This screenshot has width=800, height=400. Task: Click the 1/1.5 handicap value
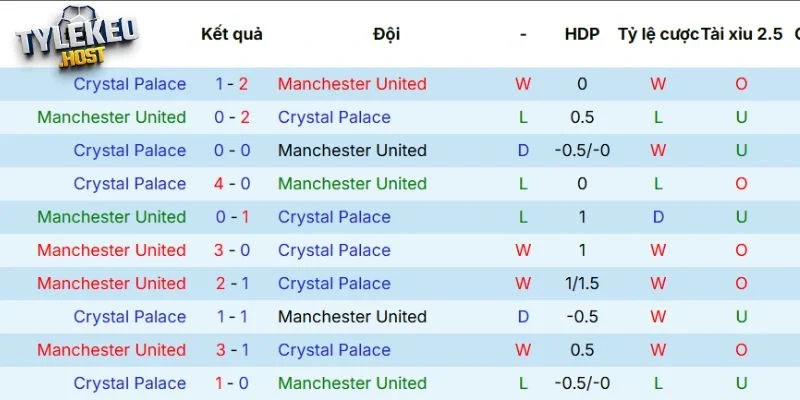[x=582, y=283]
